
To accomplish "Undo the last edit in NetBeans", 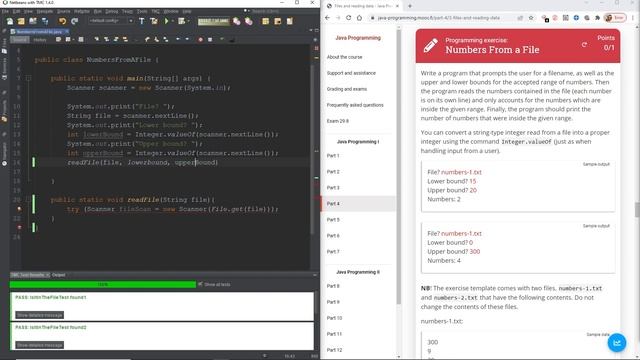I will [62, 21].
